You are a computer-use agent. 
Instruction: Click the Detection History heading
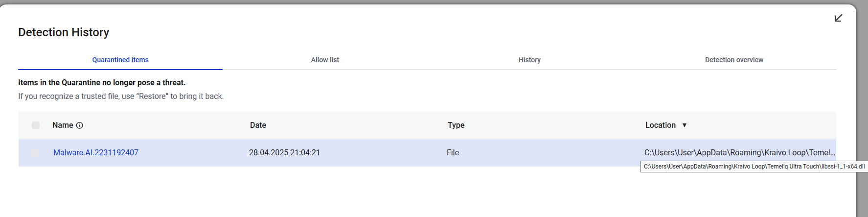click(64, 32)
